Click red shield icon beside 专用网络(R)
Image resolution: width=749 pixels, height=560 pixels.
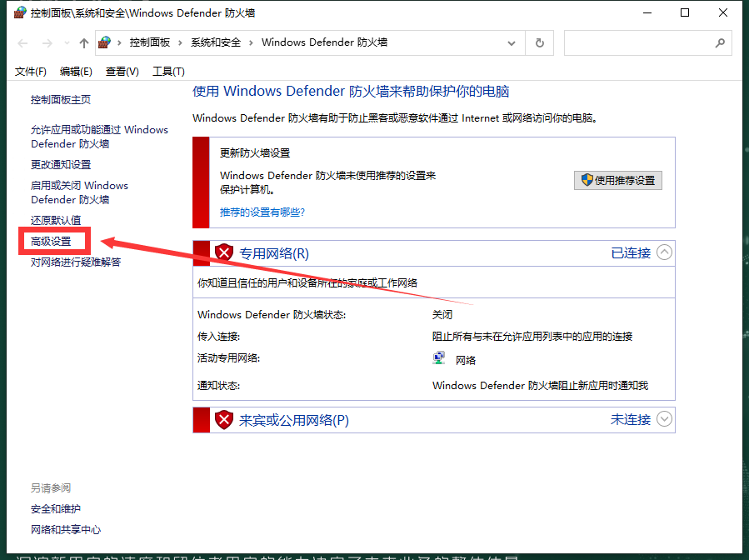[x=223, y=252]
